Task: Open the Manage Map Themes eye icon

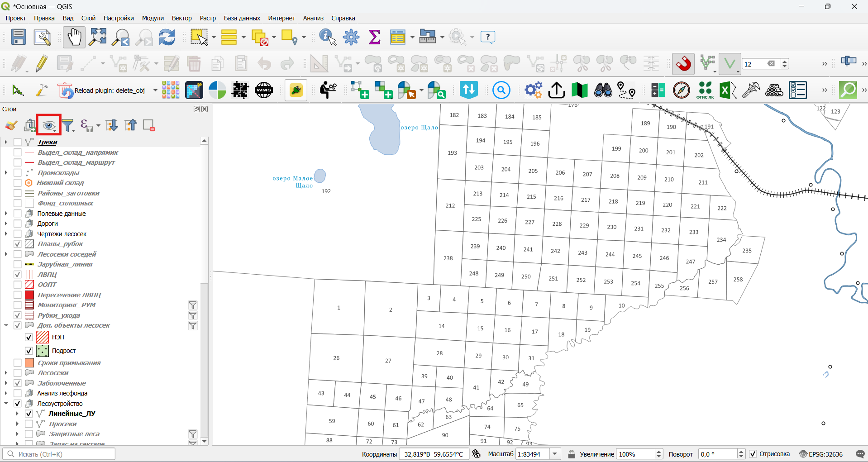Action: [x=48, y=125]
